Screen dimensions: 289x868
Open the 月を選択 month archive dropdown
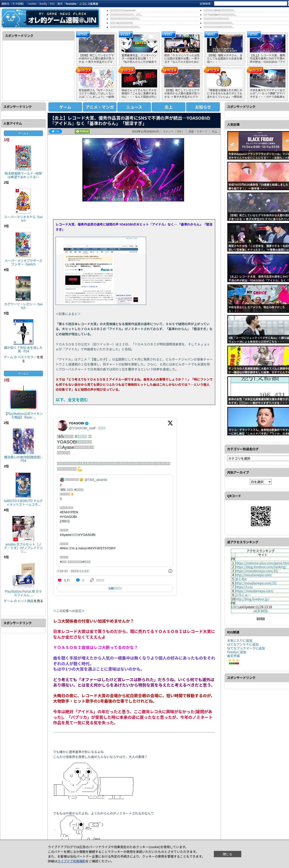point(260,482)
